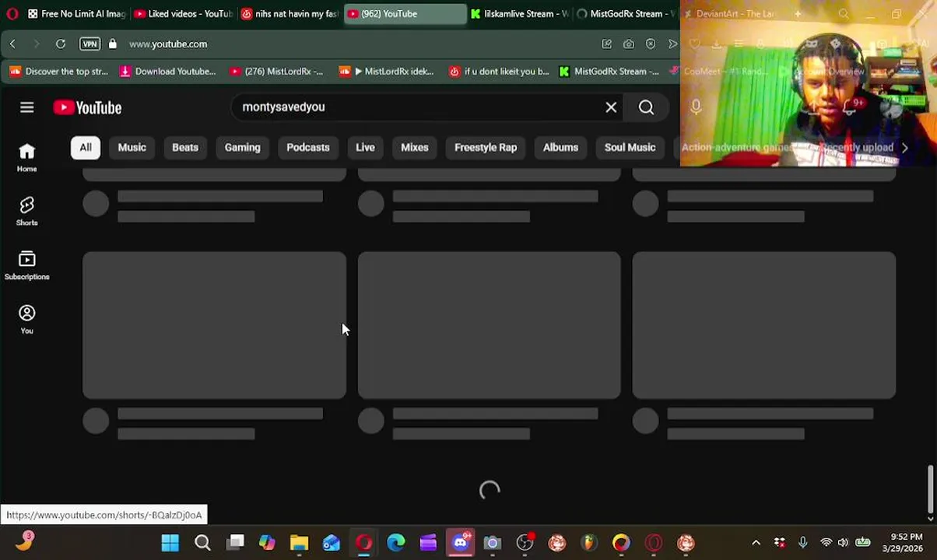Click the magnifier search button
937x560 pixels.
coord(646,107)
